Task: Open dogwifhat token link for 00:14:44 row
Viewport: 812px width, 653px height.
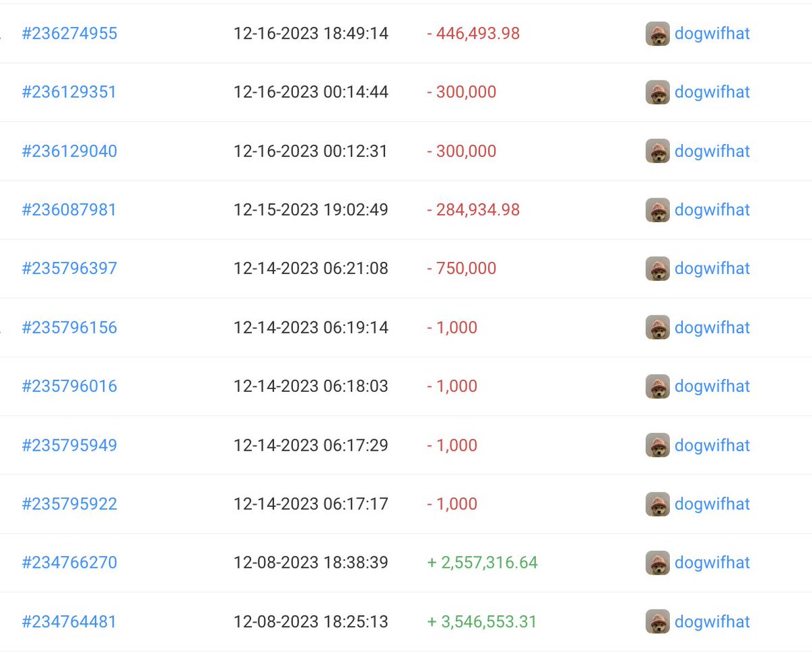Action: coord(713,92)
